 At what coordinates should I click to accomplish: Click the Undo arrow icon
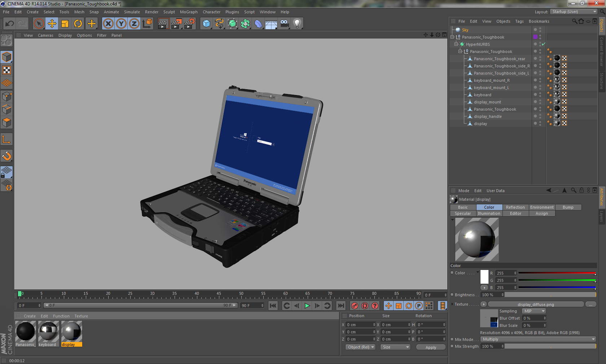click(10, 24)
